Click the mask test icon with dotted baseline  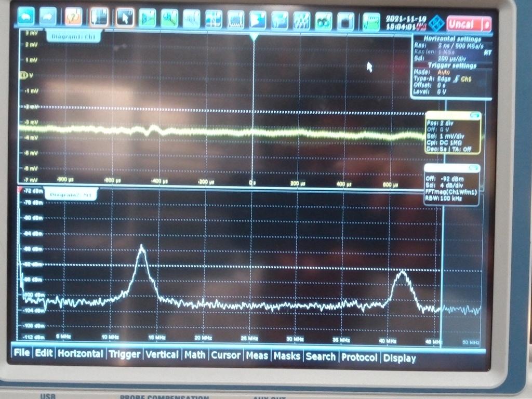coord(235,19)
